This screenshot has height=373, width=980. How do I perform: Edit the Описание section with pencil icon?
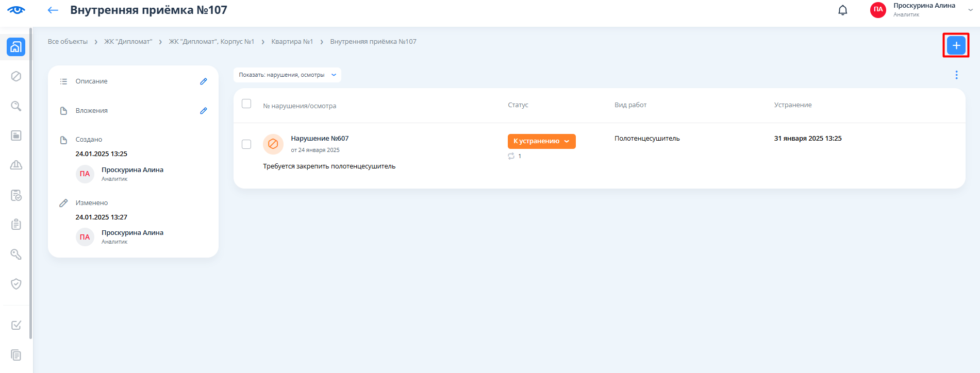point(204,81)
